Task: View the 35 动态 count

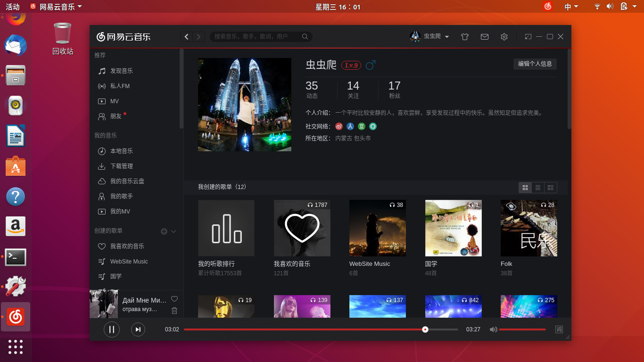Action: pos(312,90)
